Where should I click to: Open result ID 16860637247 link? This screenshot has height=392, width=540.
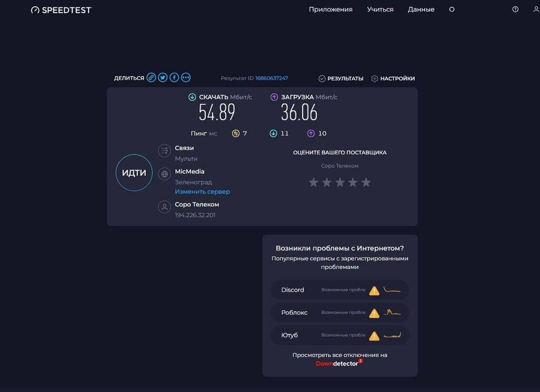click(x=272, y=78)
